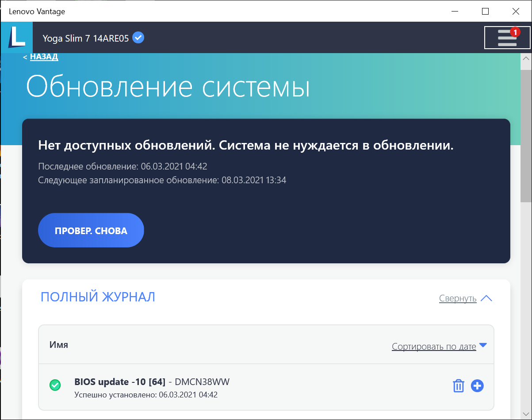Click Последнее обновление: 06.03.2021 04:42 text
Screen dimensions: 532x420
point(123,166)
